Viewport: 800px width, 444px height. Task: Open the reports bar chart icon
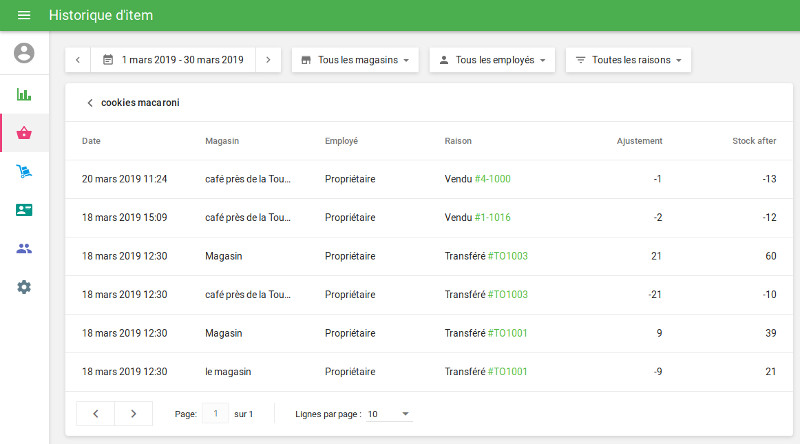click(x=24, y=94)
